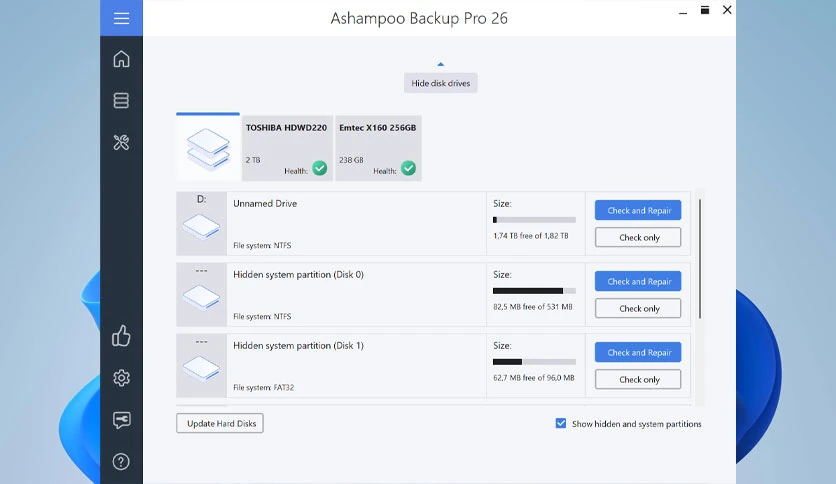
Task: Click 62,7 MB free of 96,0 MB
Action: pyautogui.click(x=534, y=377)
